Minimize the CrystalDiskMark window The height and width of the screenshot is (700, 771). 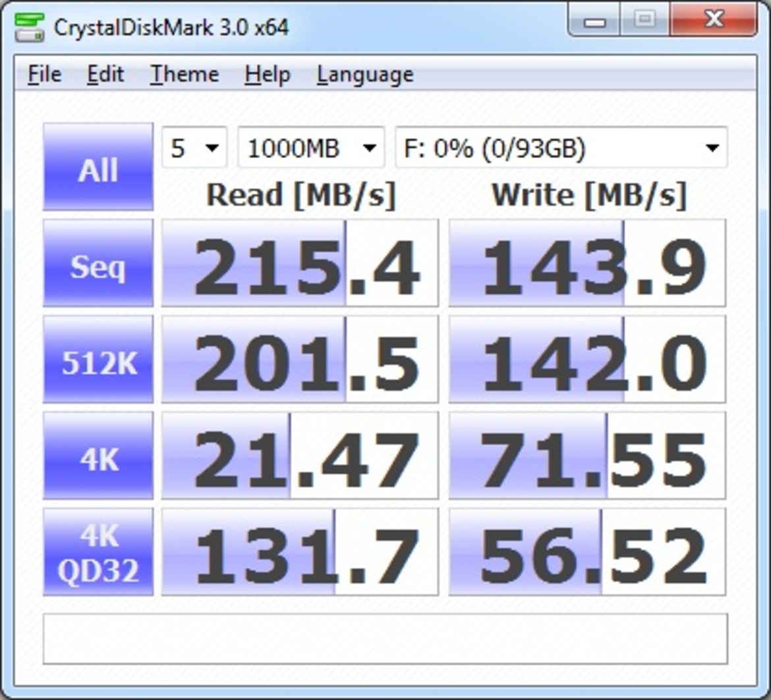(x=594, y=20)
